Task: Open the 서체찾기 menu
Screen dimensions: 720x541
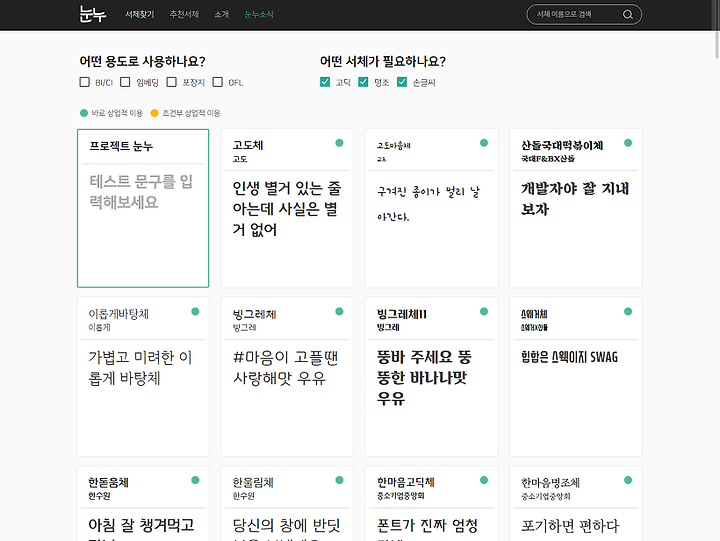Action: (140, 14)
